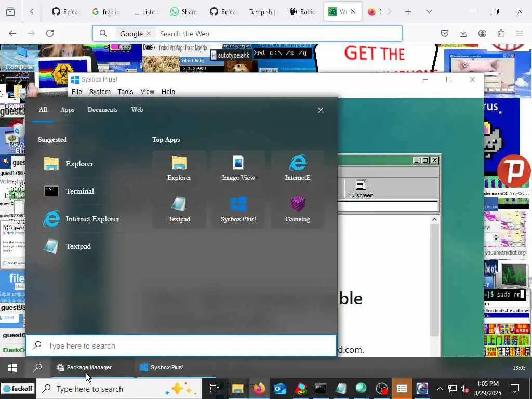Open the Tools menu in Sysbox Plus!
Viewport: 532px width, 399px height.
125,92
